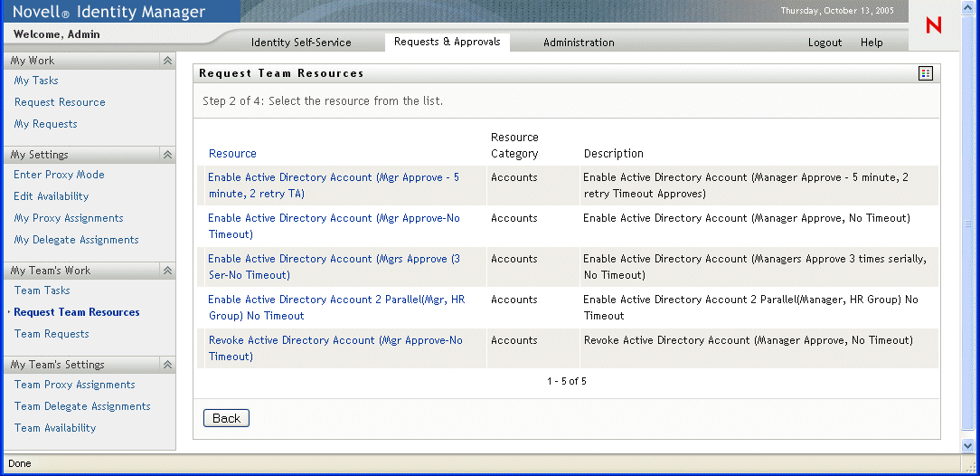Collapse the My Work section
This screenshot has width=980, height=476.
(167, 61)
